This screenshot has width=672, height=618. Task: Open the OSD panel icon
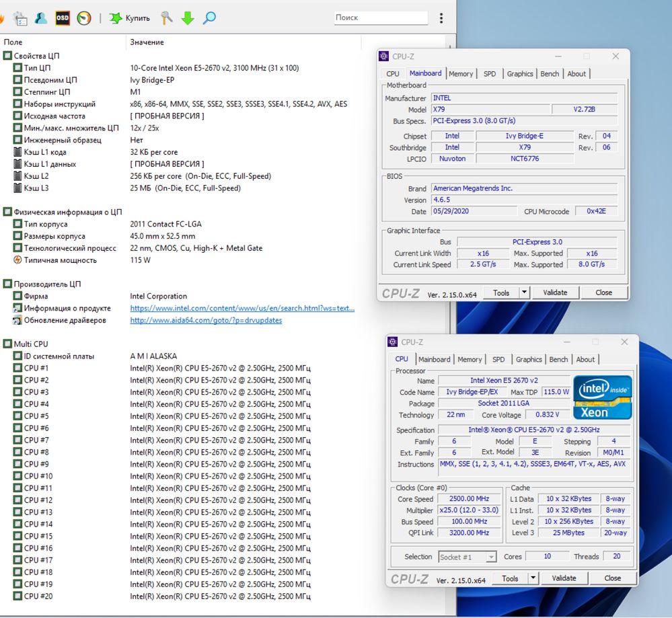[x=63, y=18]
